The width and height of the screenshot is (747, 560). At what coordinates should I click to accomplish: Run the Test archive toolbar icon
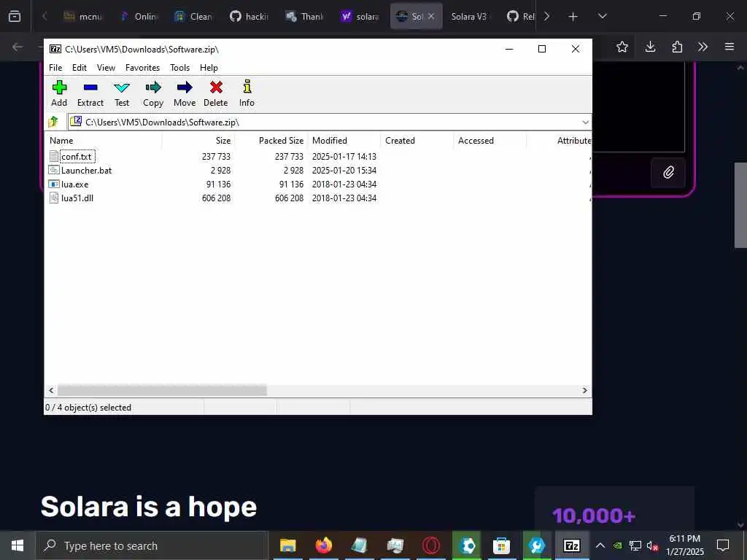[122, 87]
